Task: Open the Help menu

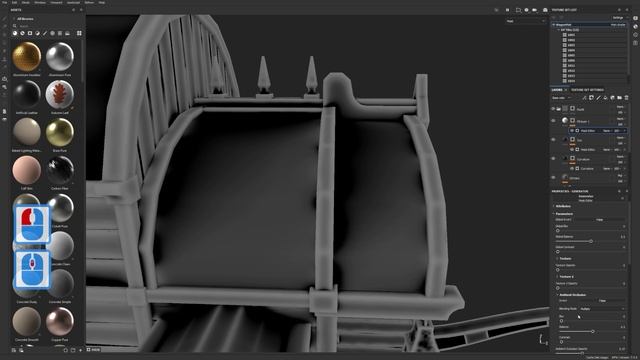Action: pos(102,2)
